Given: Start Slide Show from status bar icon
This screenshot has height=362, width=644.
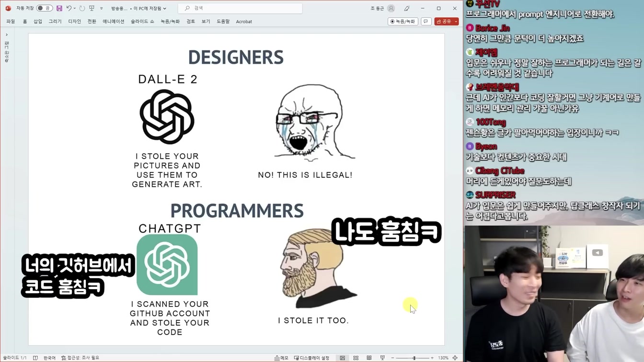Looking at the screenshot, I should click(382, 358).
